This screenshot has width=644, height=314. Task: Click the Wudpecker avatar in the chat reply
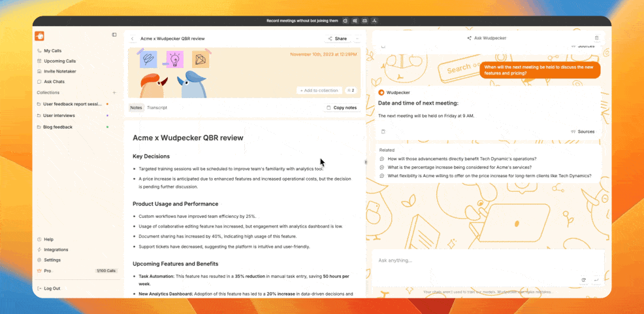click(381, 93)
